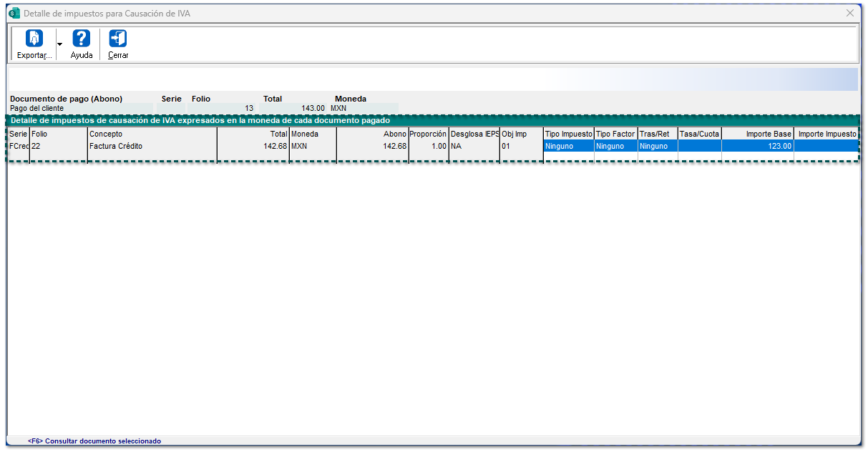Click the Folio column header
This screenshot has width=868, height=452.
coord(58,134)
